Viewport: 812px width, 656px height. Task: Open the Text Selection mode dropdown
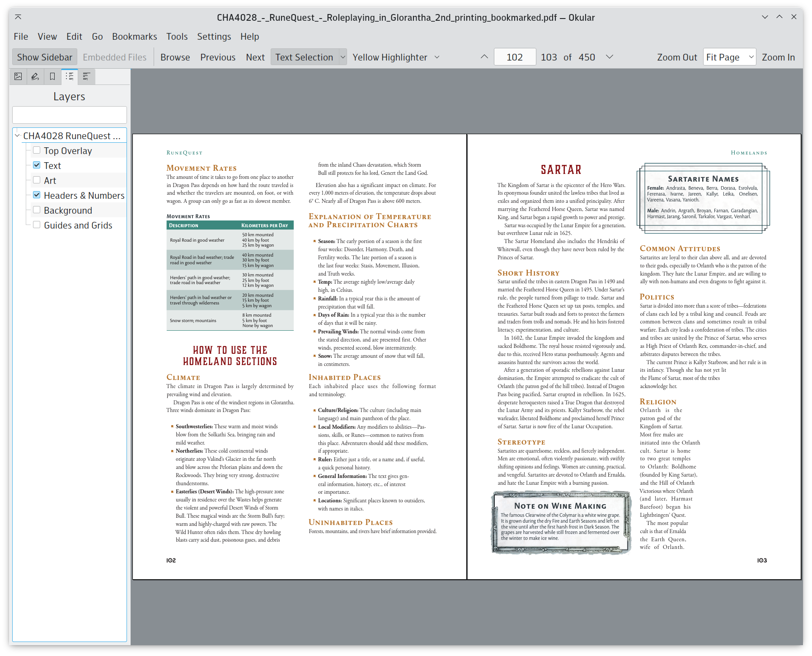coord(342,57)
